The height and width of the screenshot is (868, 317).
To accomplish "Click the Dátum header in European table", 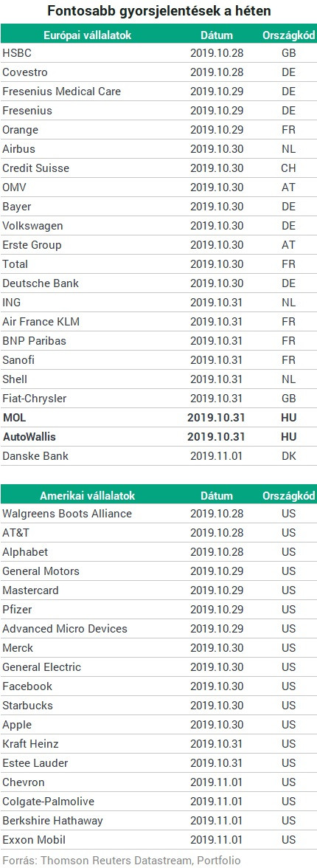I will [216, 35].
